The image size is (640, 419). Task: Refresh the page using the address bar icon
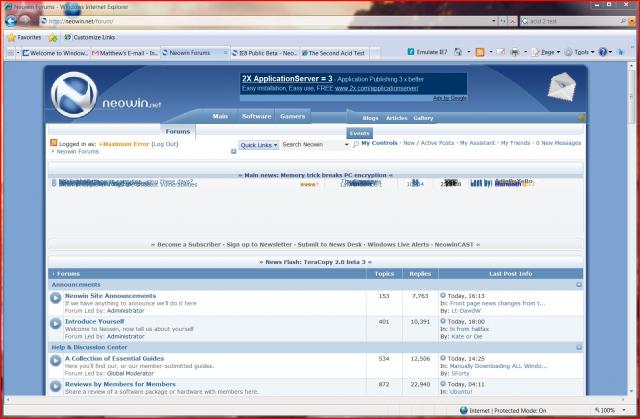coord(503,21)
